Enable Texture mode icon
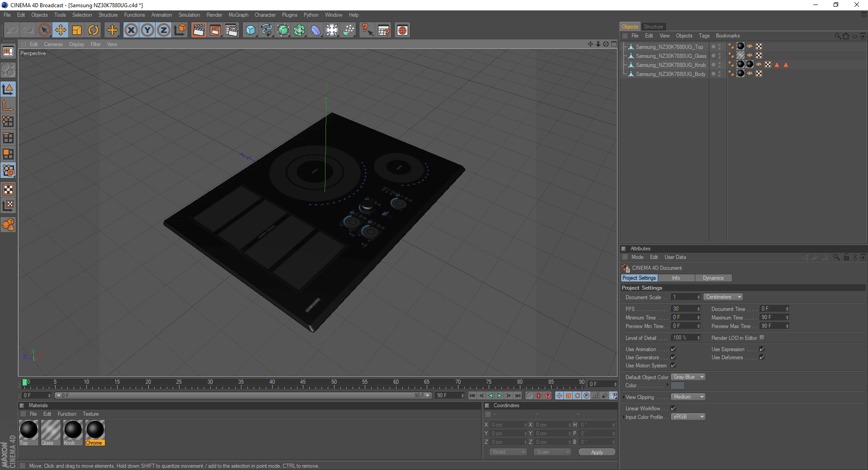Viewport: 868px width, 470px height. [8, 189]
